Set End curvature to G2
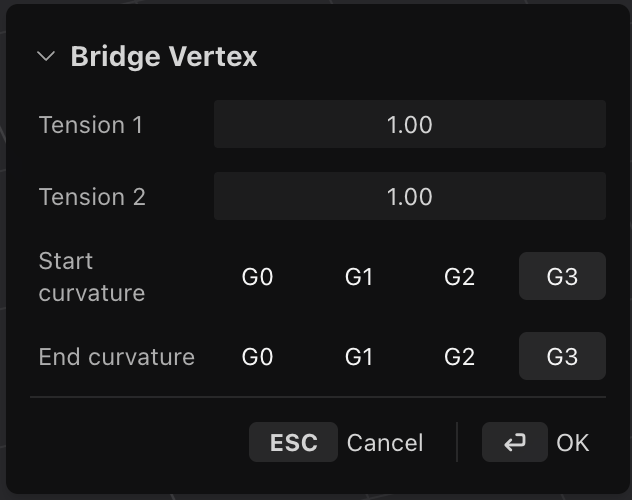This screenshot has width=632, height=500. coord(459,356)
